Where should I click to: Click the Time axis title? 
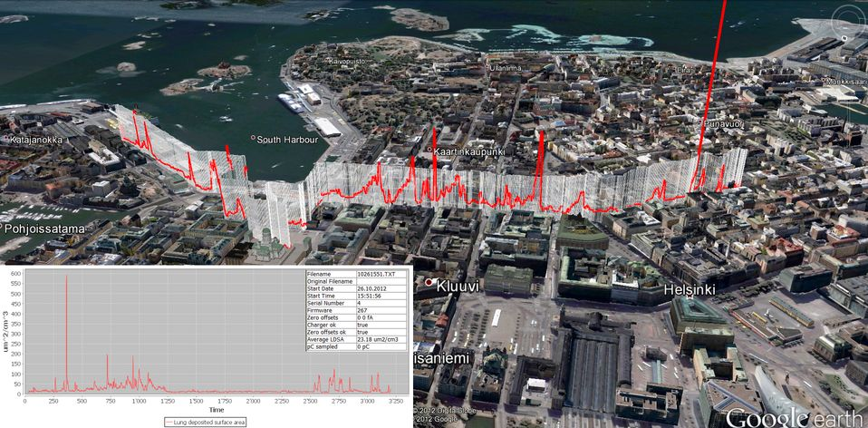[x=217, y=410]
